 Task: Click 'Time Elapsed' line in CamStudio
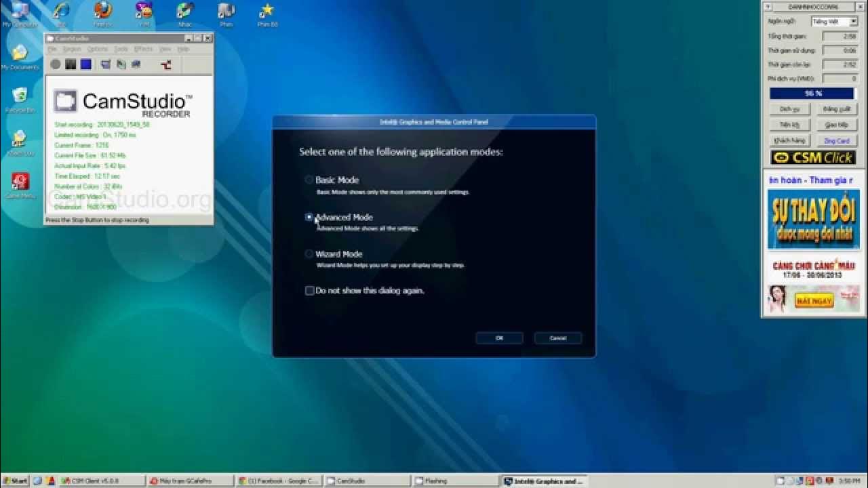[x=87, y=176]
